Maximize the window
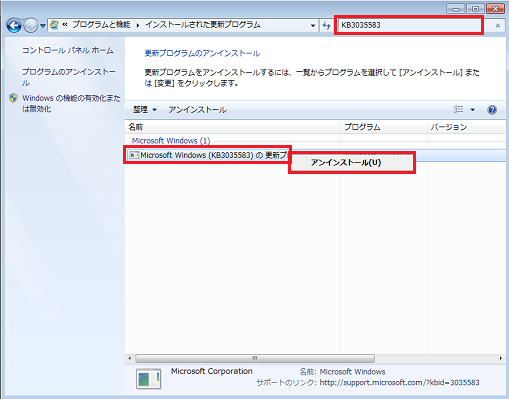The width and height of the screenshot is (509, 399). [475, 9]
